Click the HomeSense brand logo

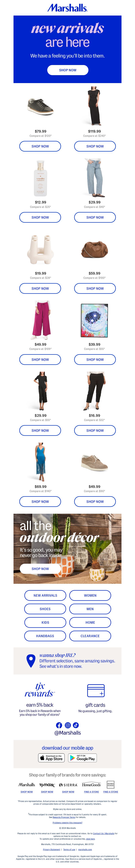[110, 785]
